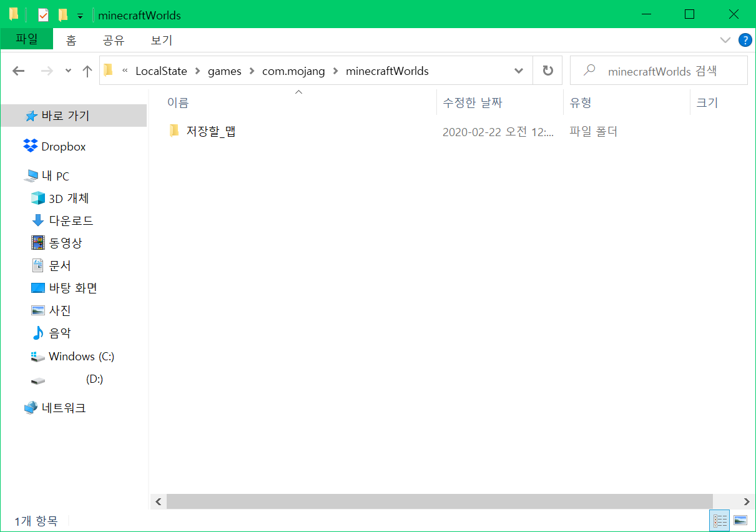Open the 파일 menu tab

tap(27, 39)
